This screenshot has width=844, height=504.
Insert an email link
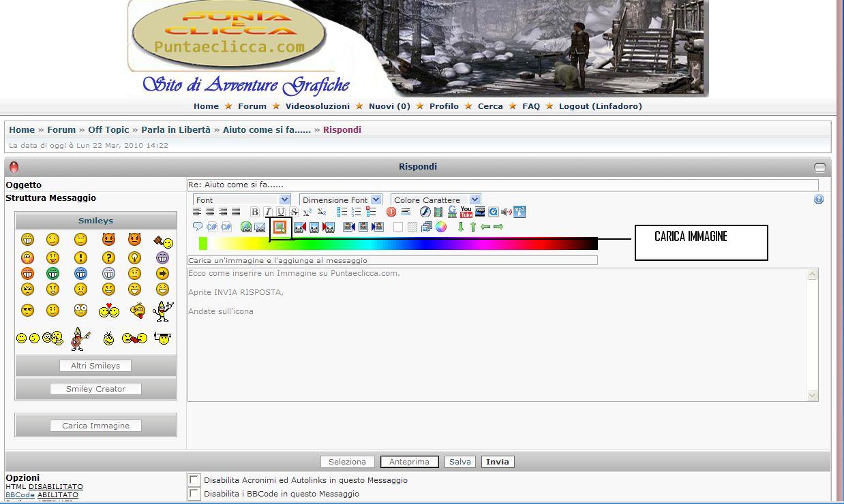pos(260,227)
